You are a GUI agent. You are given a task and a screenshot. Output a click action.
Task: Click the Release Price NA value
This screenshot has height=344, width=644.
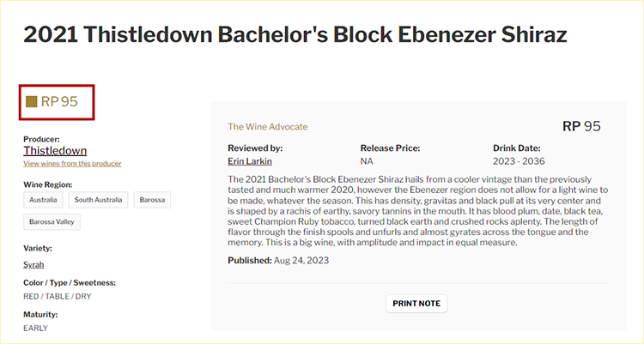(367, 161)
